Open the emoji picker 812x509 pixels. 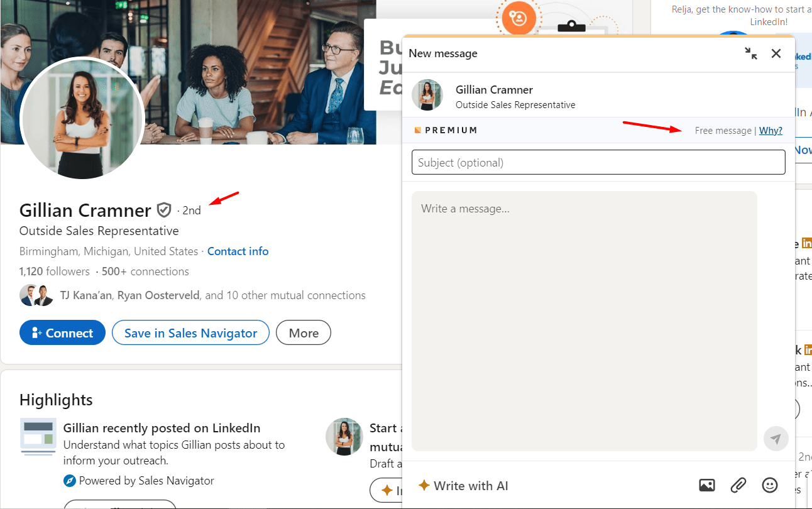769,485
